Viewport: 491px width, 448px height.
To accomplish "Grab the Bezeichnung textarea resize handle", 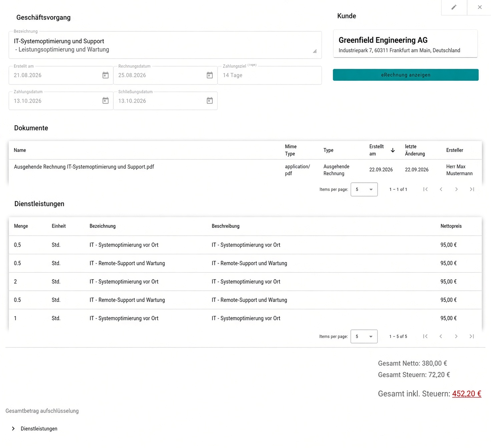I will point(315,51).
